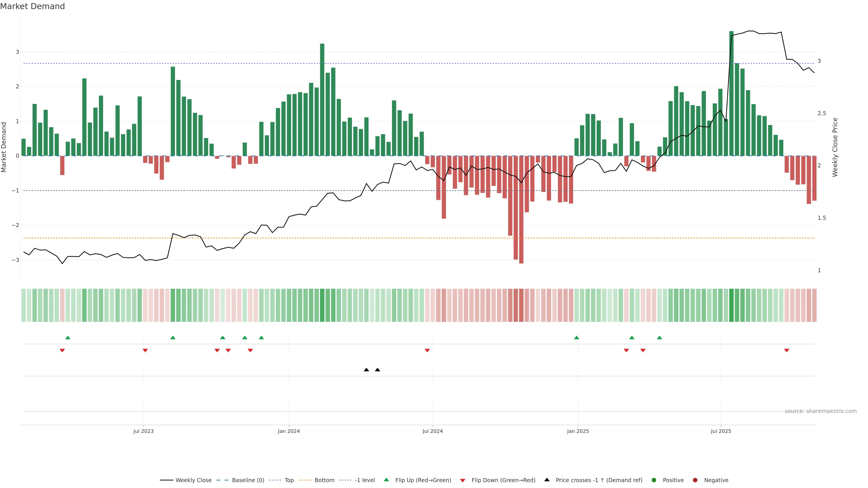Click the red Flip Down triangle legend icon
The width and height of the screenshot is (868, 488).
(x=463, y=481)
